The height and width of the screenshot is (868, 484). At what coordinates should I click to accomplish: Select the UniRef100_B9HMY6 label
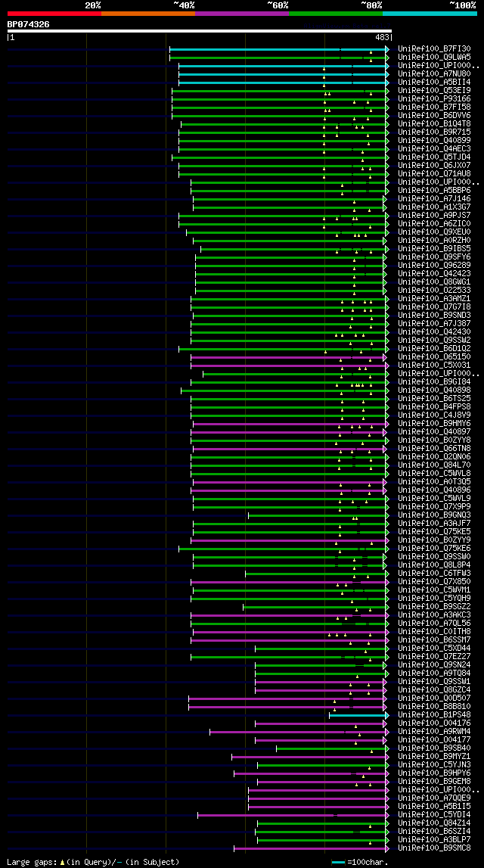pyautogui.click(x=434, y=424)
